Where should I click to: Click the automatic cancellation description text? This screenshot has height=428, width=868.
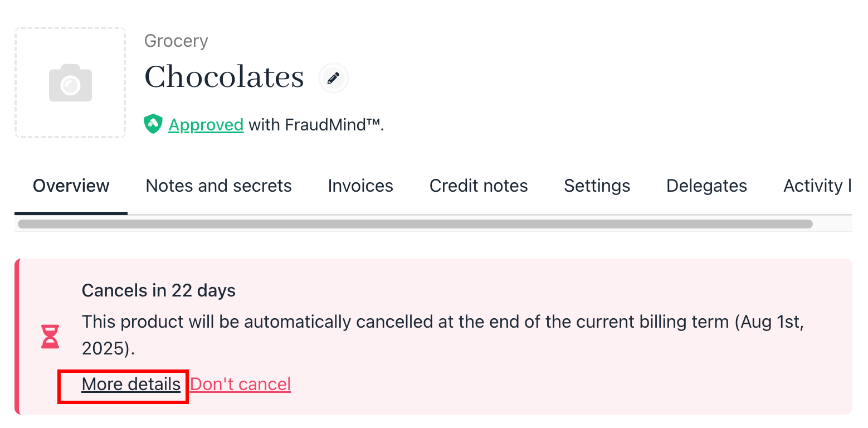click(x=443, y=335)
